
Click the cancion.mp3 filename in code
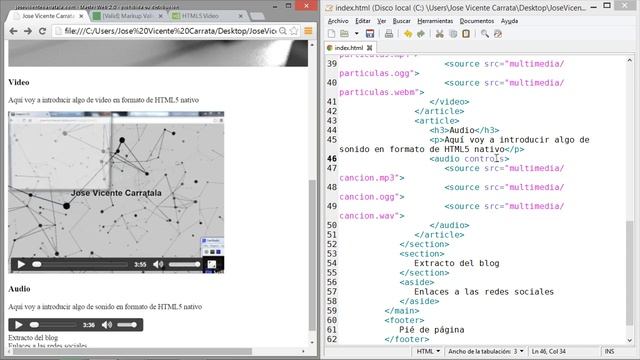tap(367, 178)
